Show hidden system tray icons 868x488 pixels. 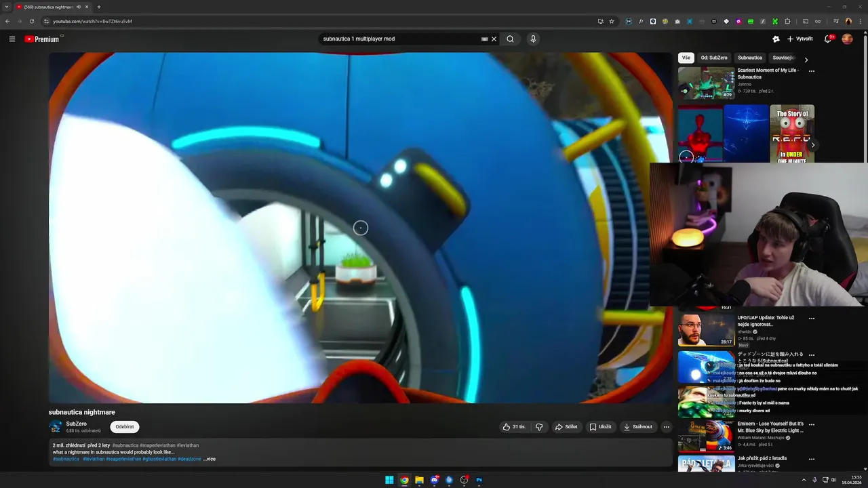click(804, 480)
